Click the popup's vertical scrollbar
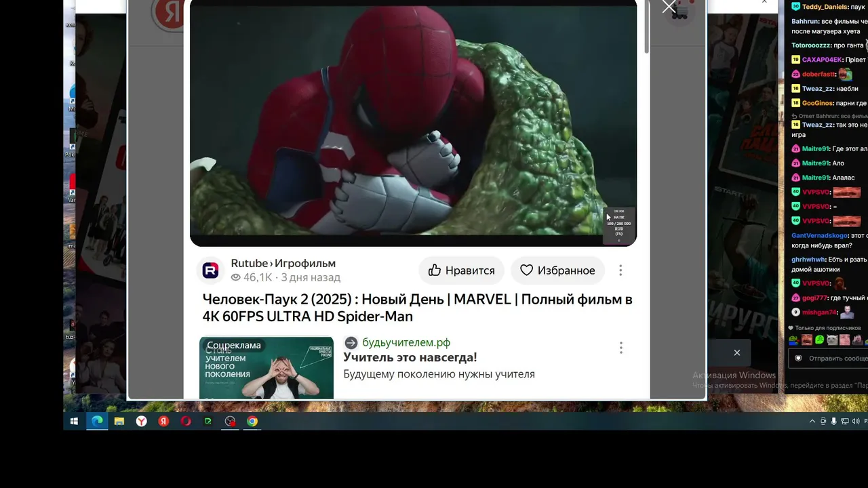 [x=647, y=27]
